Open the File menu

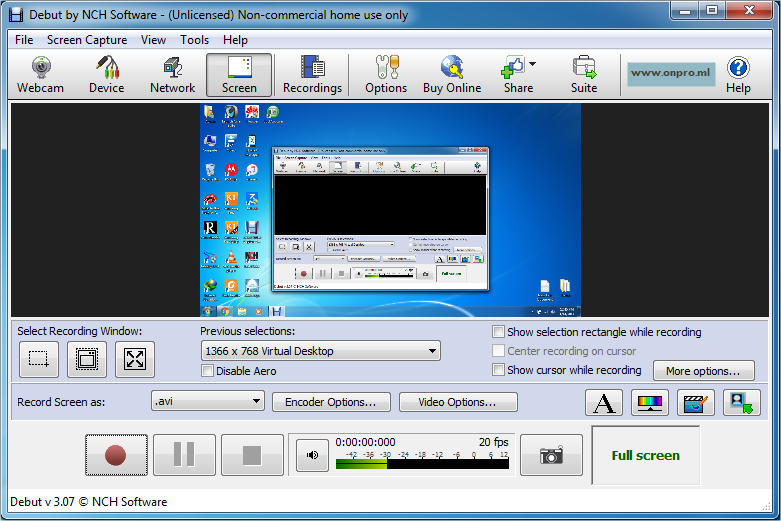tap(24, 40)
